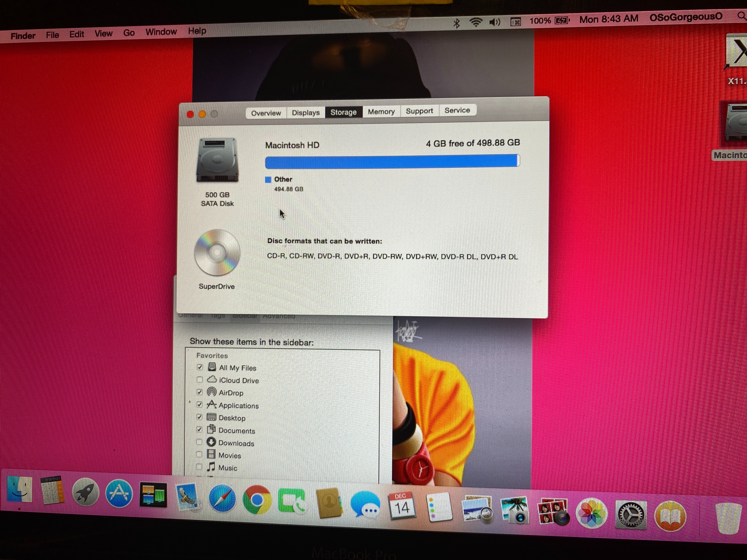747x560 pixels.
Task: Open the volume menu bar control
Action: click(495, 22)
